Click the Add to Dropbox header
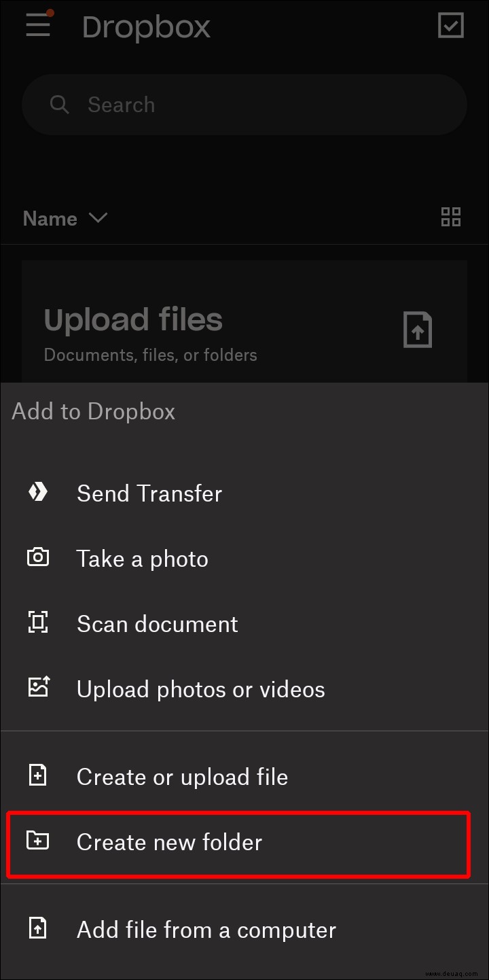The width and height of the screenshot is (489, 980). point(94,412)
